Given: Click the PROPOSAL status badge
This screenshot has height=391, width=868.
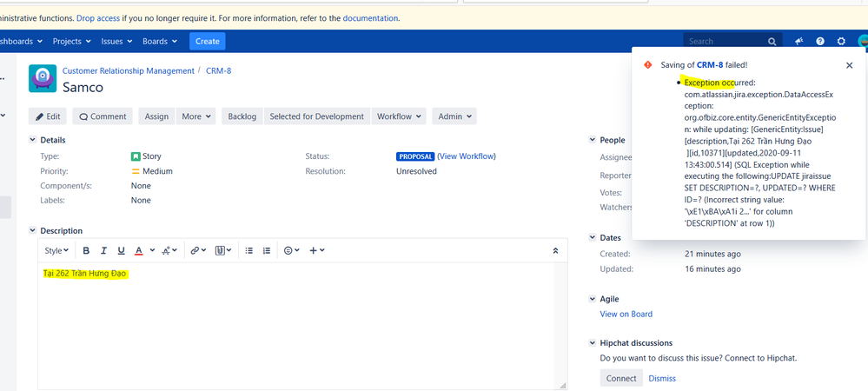Looking at the screenshot, I should click(x=415, y=156).
